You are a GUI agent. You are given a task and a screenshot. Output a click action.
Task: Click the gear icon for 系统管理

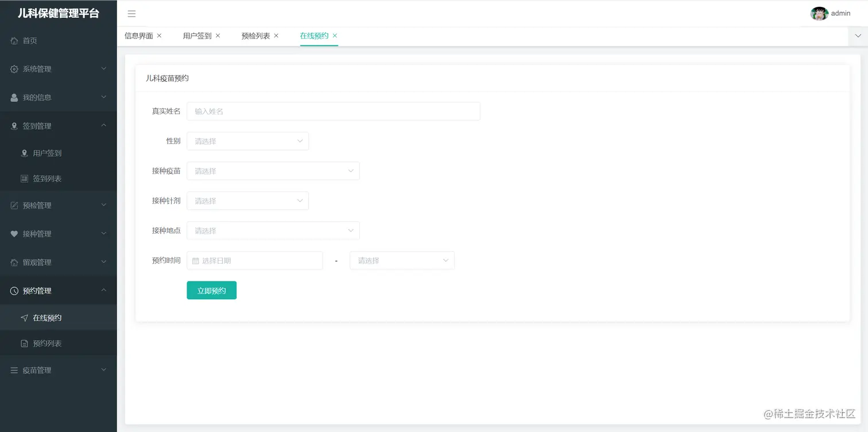(x=14, y=69)
